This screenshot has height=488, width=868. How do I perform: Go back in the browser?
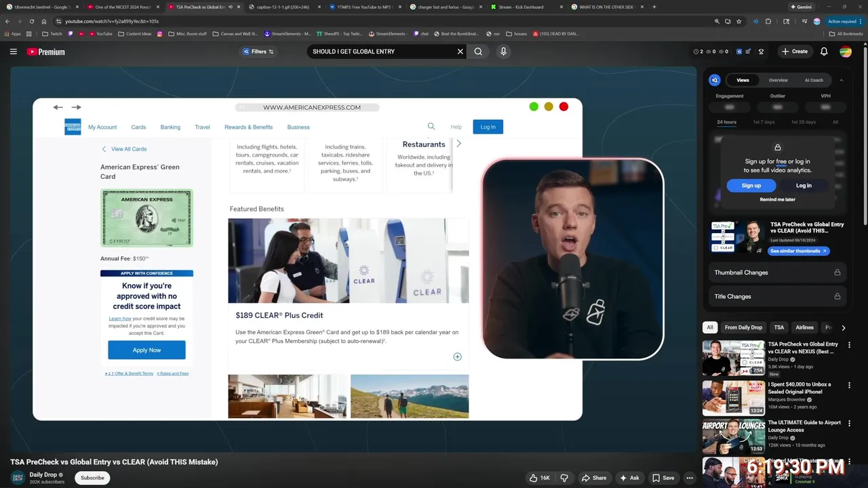7,21
